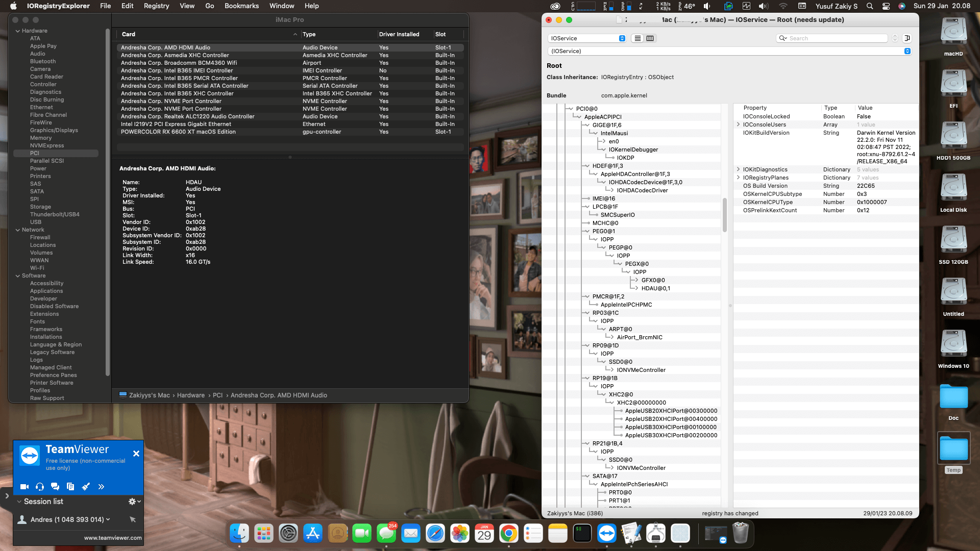Image resolution: width=980 pixels, height=551 pixels.
Task: Expand IOKitDiagnostics dictionary
Action: pos(738,169)
